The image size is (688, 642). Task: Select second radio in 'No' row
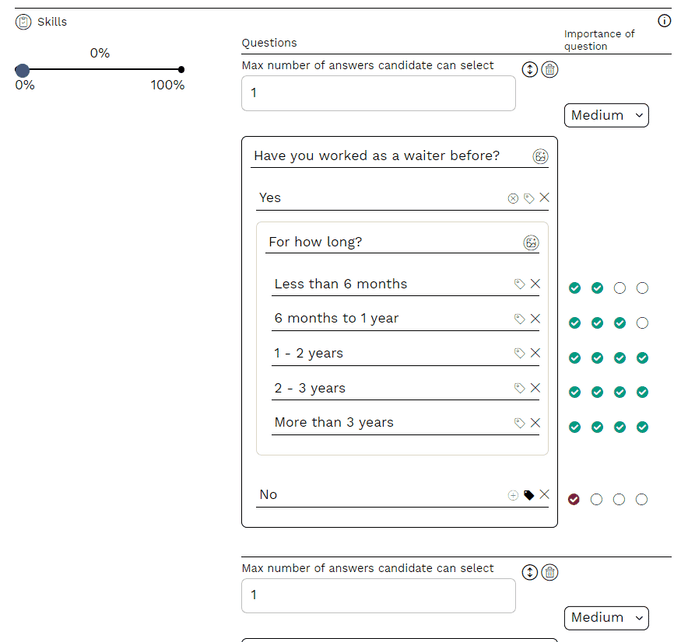coord(596,499)
